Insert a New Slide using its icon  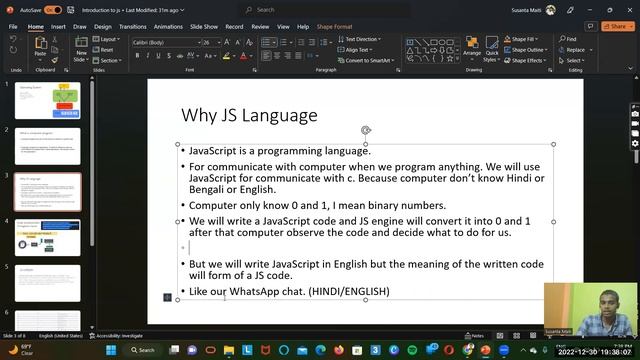(x=81, y=42)
